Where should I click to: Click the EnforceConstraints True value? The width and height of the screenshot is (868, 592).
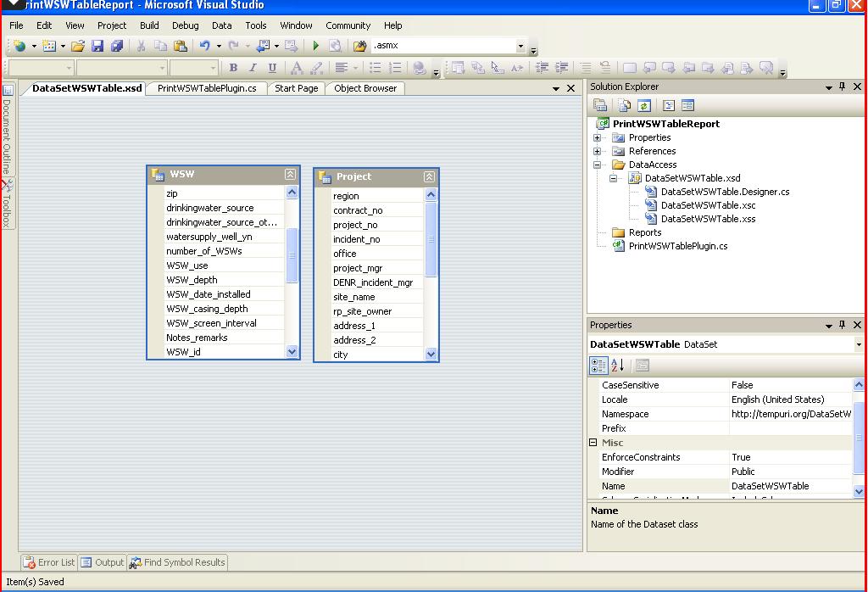(791, 457)
